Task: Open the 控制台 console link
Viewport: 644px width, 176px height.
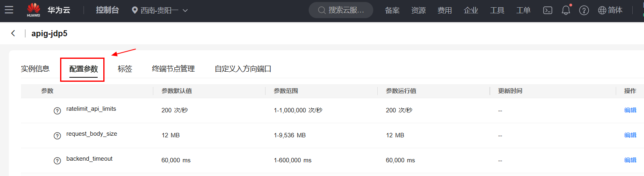Action: coord(107,10)
